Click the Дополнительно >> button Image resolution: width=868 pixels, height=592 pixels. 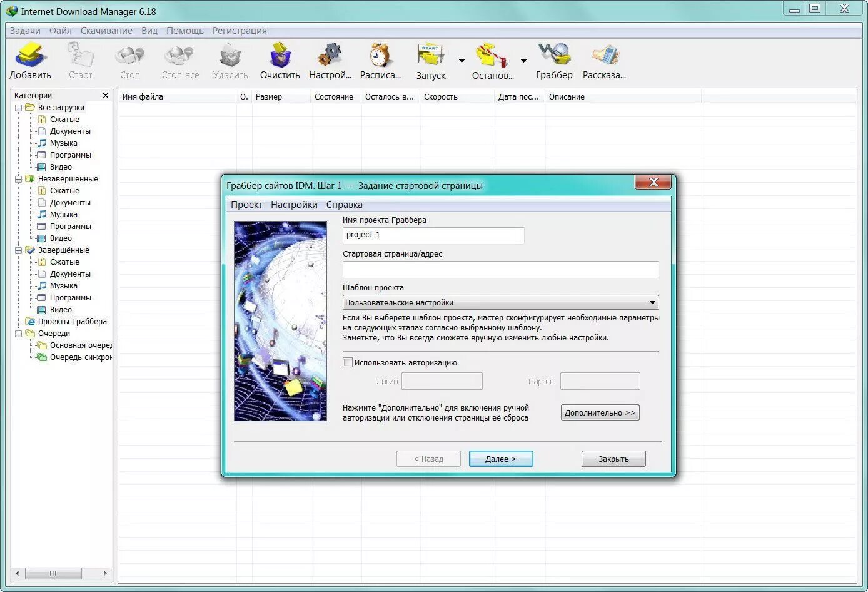600,412
